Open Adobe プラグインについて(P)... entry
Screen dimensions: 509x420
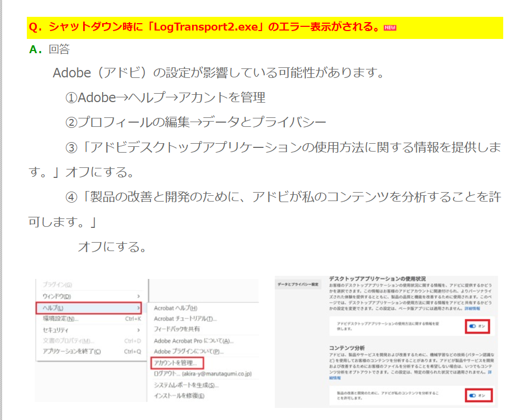pos(188,352)
